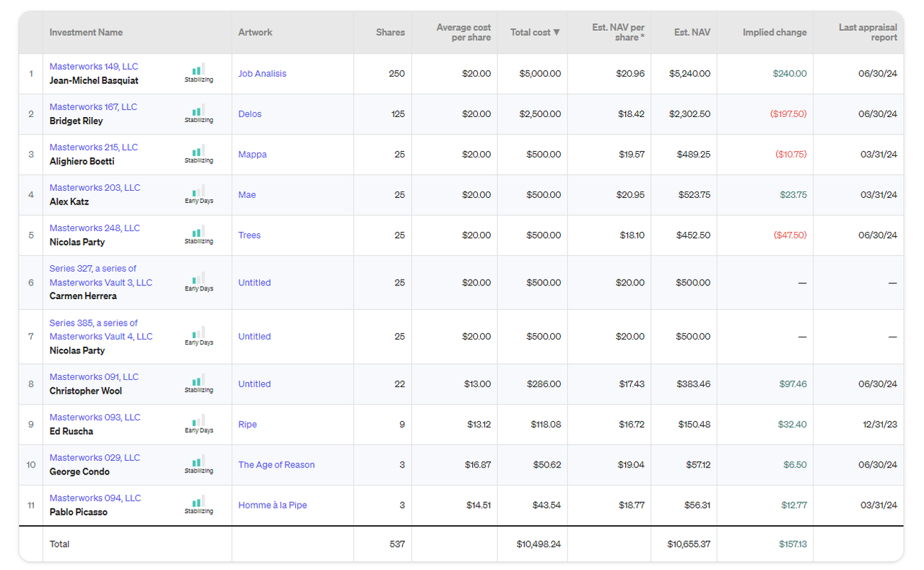Open the Job Analisis artwork link
The image size is (924, 570).
262,74
